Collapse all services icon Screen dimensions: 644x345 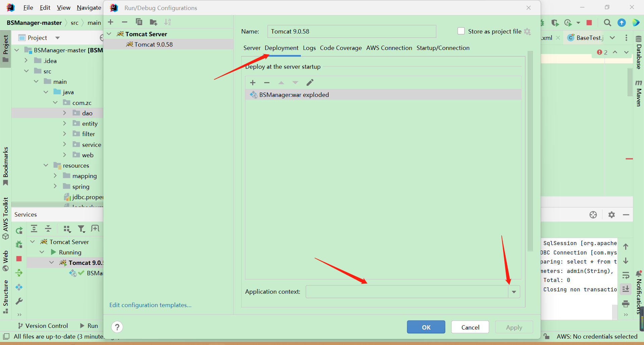(x=48, y=229)
